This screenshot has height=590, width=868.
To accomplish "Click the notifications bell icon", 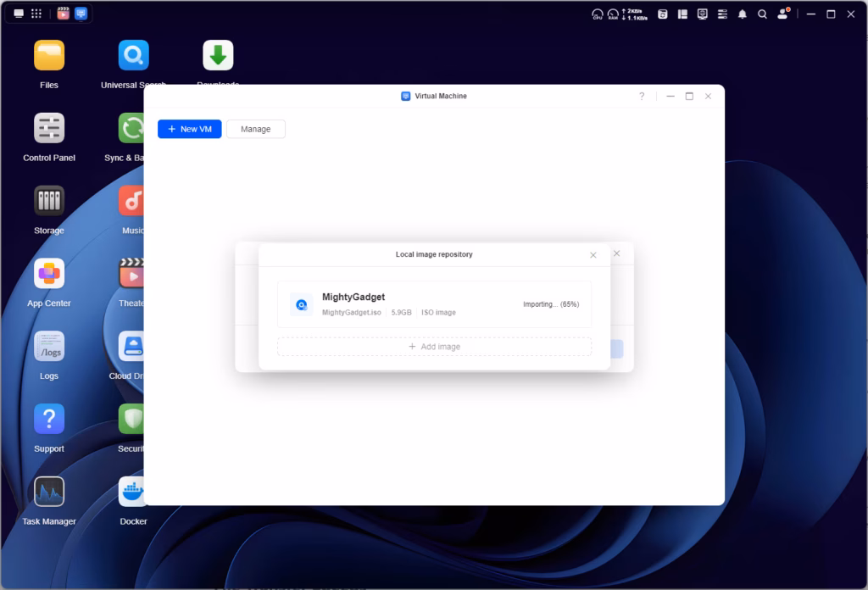I will tap(743, 14).
